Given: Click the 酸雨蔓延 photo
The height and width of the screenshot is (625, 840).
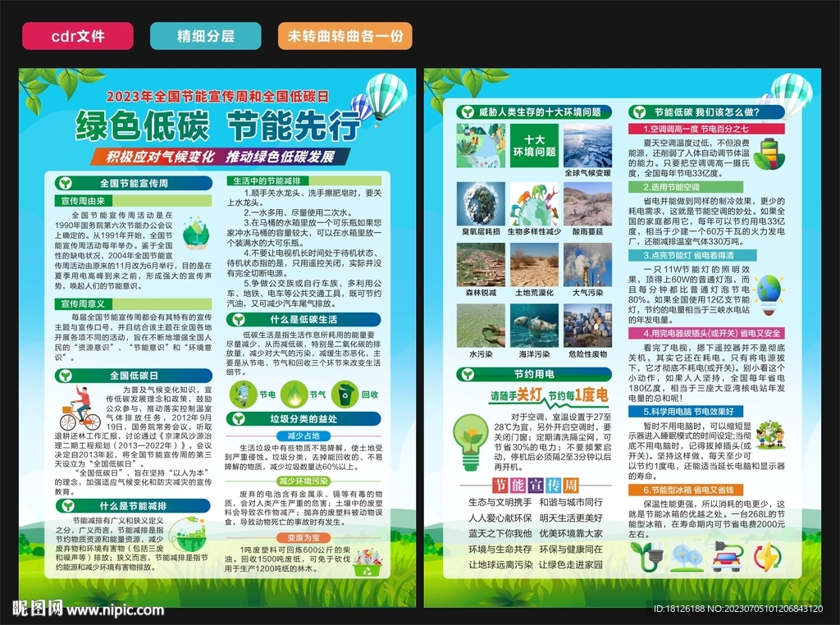Looking at the screenshot, I should pos(587,203).
